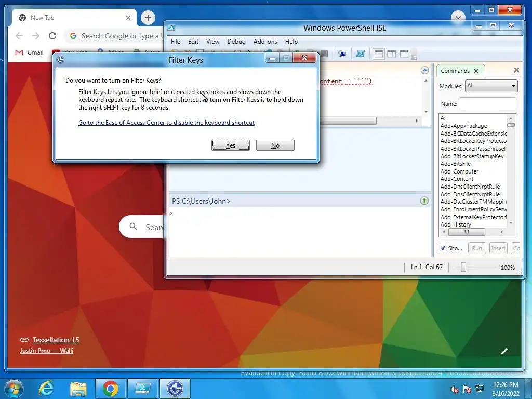The width and height of the screenshot is (532, 399).
Task: Open the Tessellation 15 wallpaper link
Action: 56,340
